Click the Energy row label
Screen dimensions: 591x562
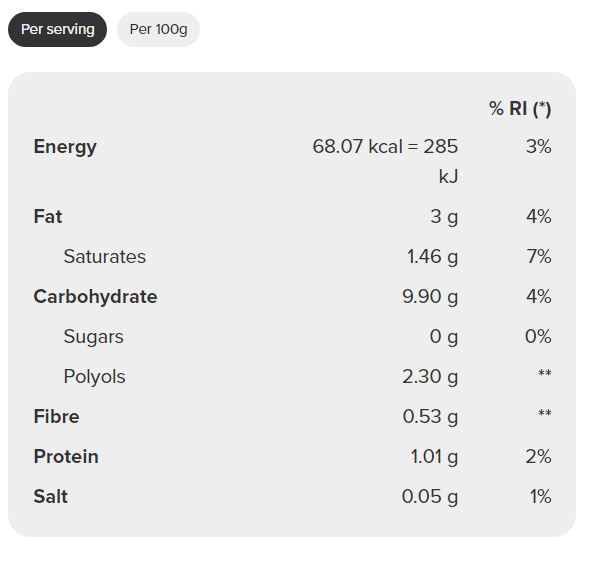(x=65, y=147)
